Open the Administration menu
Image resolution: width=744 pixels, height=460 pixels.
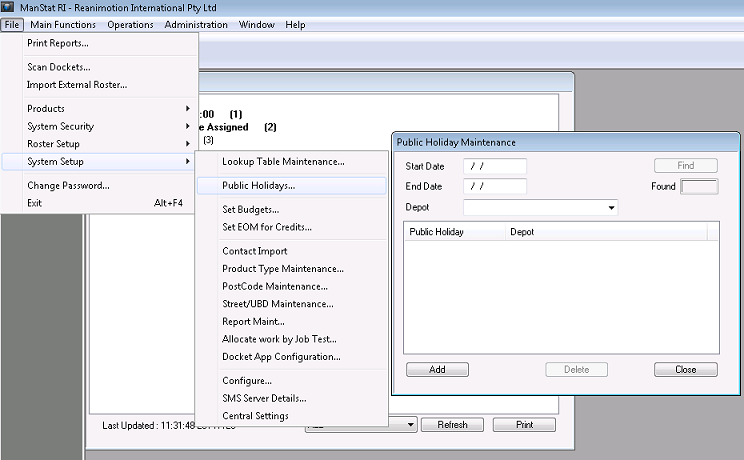pyautogui.click(x=196, y=24)
